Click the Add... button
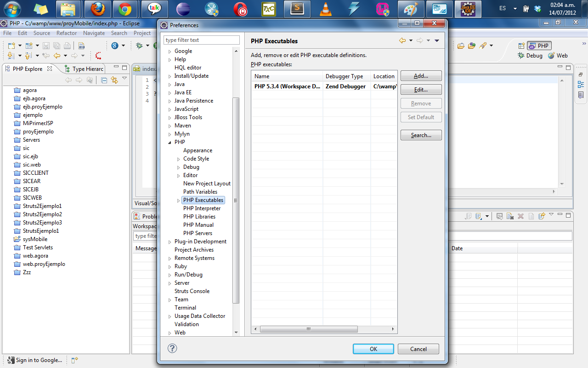Viewport: 588px width, 368px height. pyautogui.click(x=421, y=76)
